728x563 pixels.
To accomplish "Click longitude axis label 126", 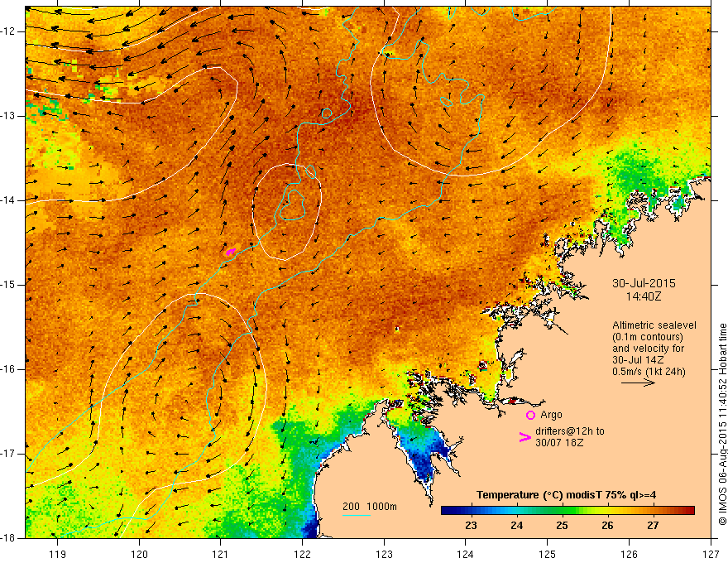I will point(629,554).
